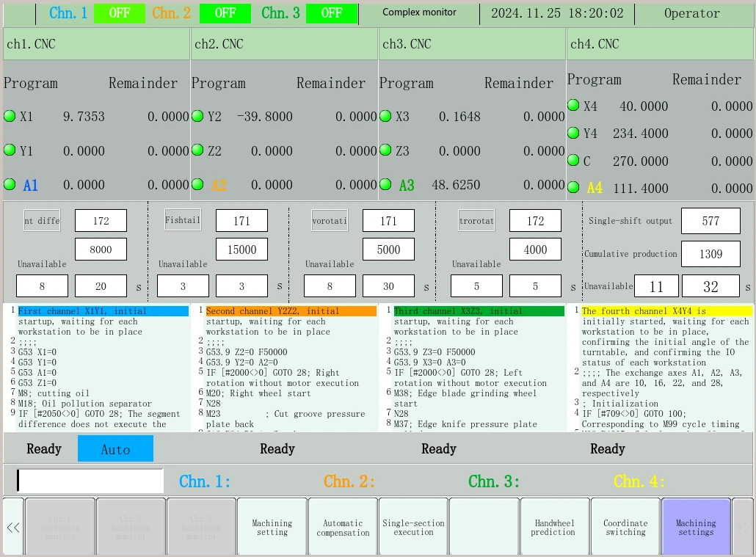Click the green indicator beside axis A1

point(10,184)
